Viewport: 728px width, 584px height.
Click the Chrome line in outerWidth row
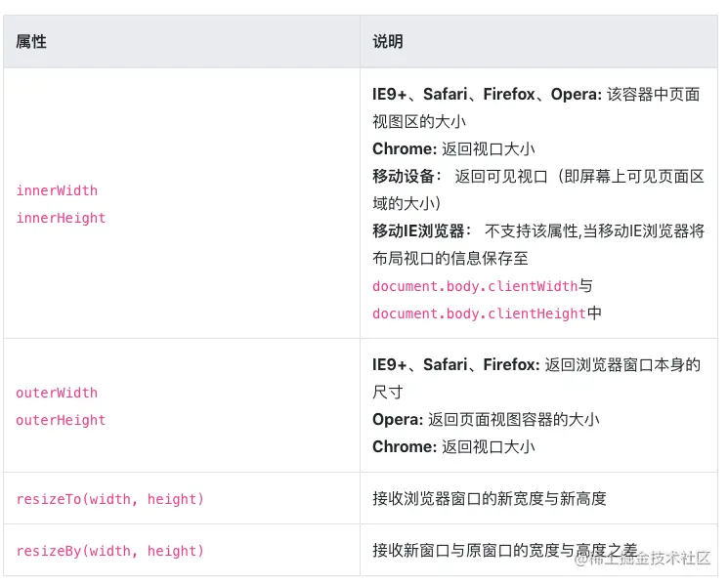[x=453, y=446]
